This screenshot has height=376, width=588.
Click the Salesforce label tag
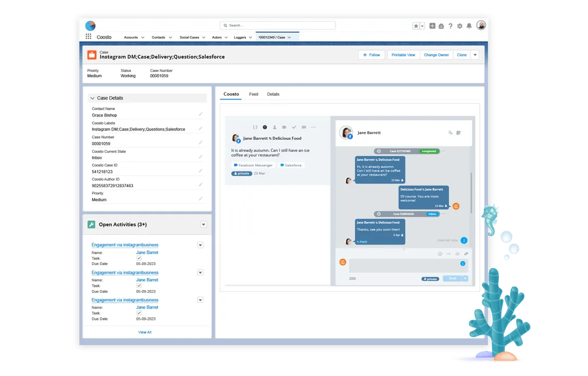[291, 165]
